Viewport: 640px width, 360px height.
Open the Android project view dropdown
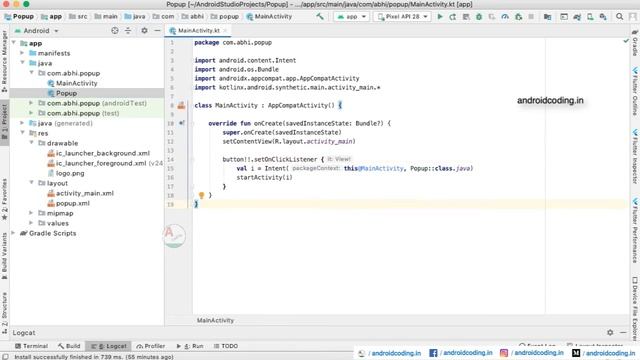pyautogui.click(x=37, y=31)
